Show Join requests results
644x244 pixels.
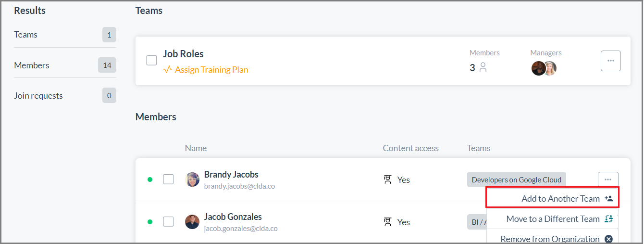[65, 95]
